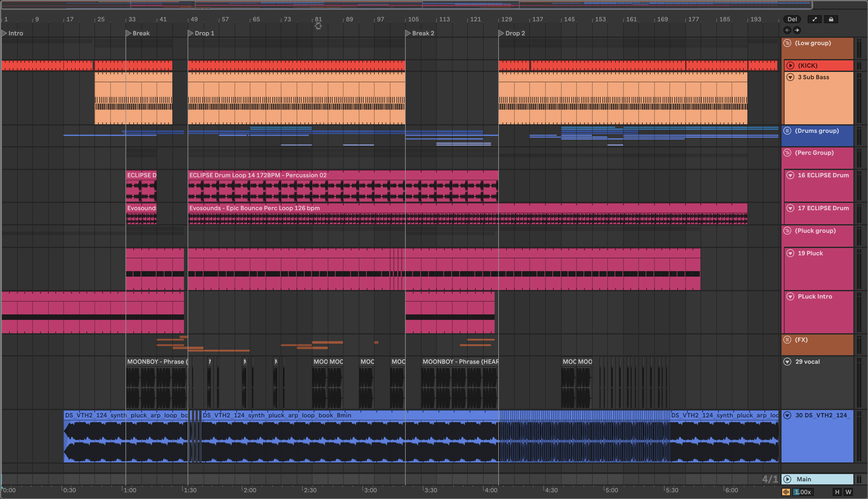
Task: Toggle Lock Envelopes padlock button
Action: coord(831,19)
